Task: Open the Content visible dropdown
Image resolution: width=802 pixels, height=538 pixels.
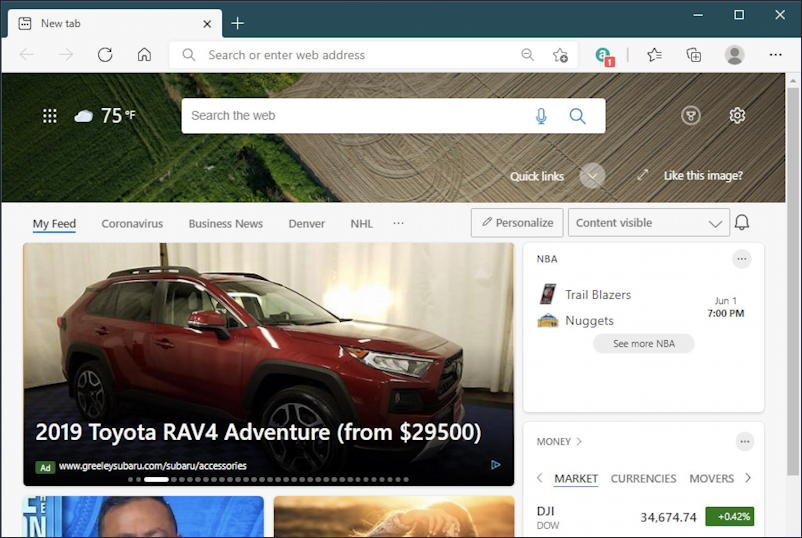Action: (x=649, y=222)
